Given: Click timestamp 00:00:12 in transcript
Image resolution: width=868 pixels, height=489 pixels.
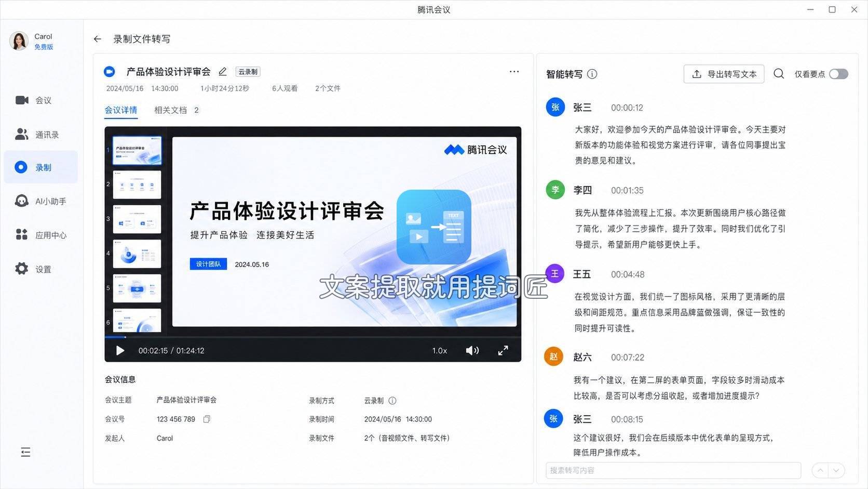Looking at the screenshot, I should [x=627, y=108].
